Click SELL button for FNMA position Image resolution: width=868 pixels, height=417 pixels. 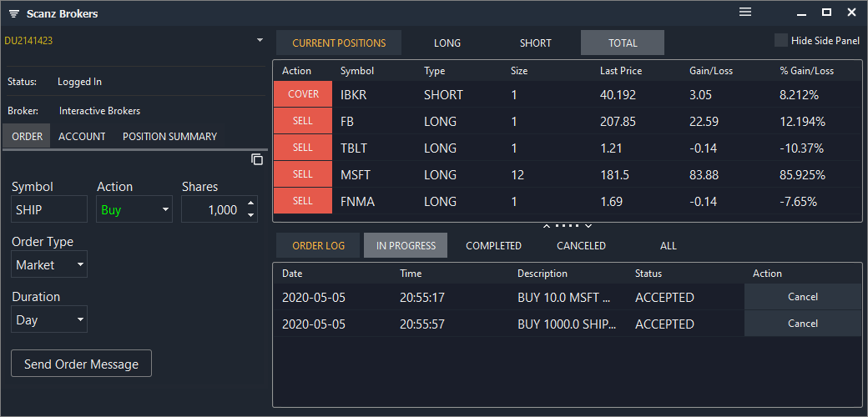[303, 201]
